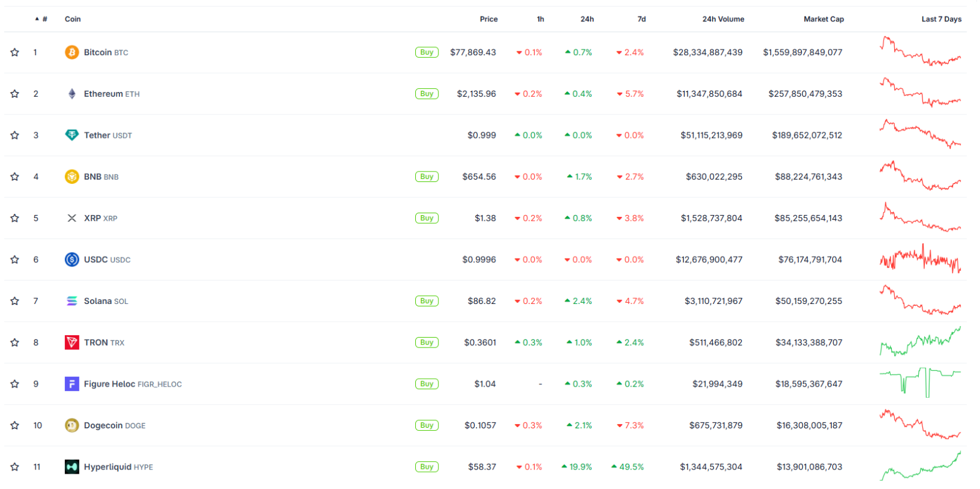Open the Bitcoin 7-day sparkline chart
980x489 pixels.
pyautogui.click(x=920, y=51)
